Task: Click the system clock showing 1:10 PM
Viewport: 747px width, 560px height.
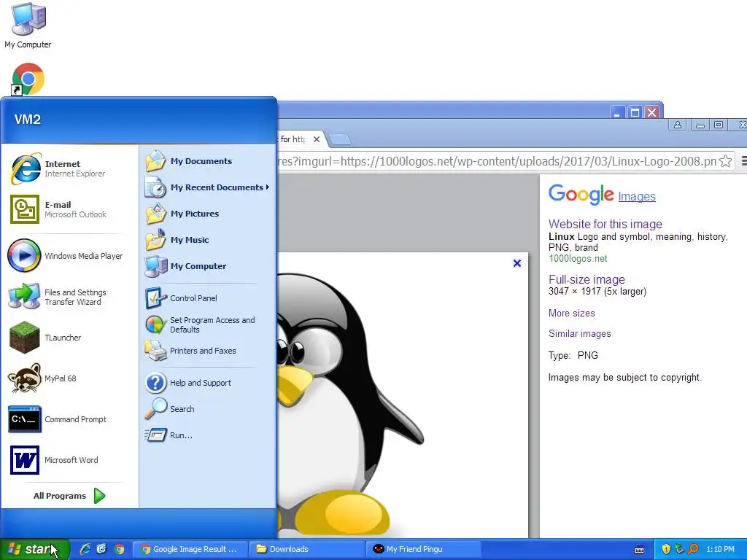Action: [x=720, y=549]
